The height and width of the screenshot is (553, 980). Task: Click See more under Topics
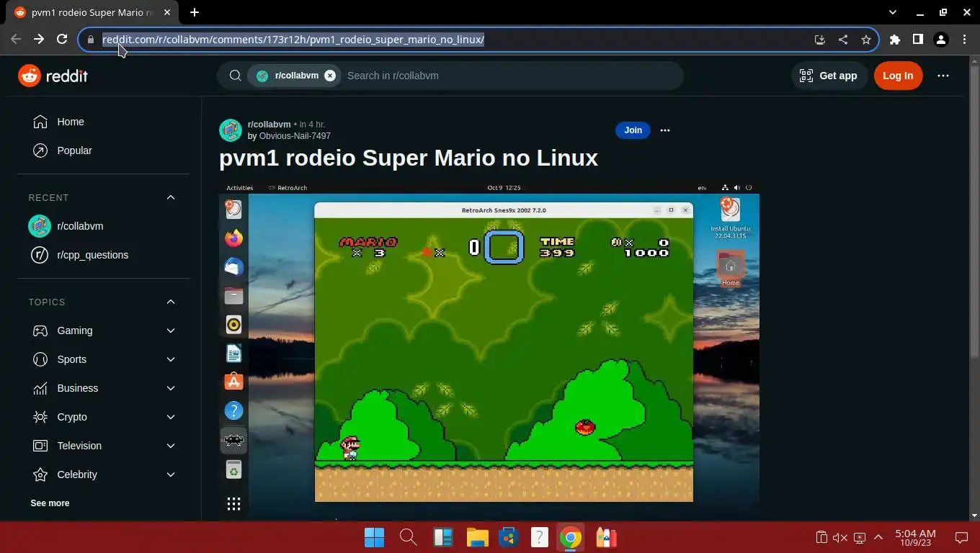(x=50, y=503)
